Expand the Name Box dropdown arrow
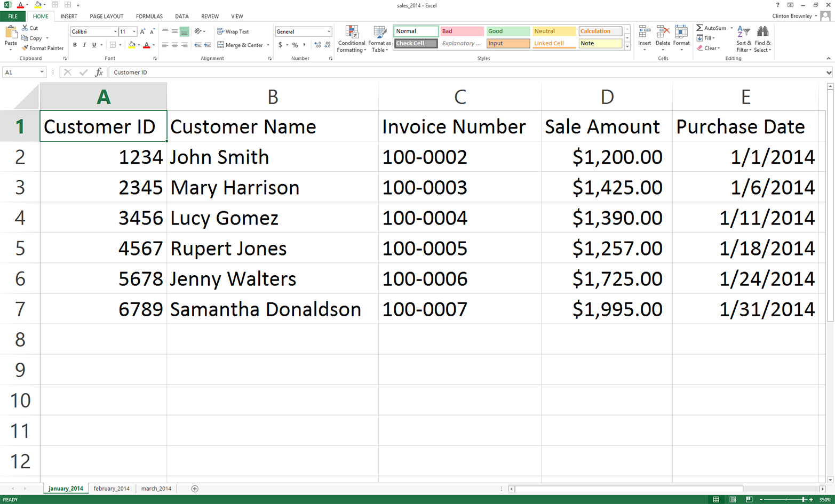835x504 pixels. (x=42, y=72)
